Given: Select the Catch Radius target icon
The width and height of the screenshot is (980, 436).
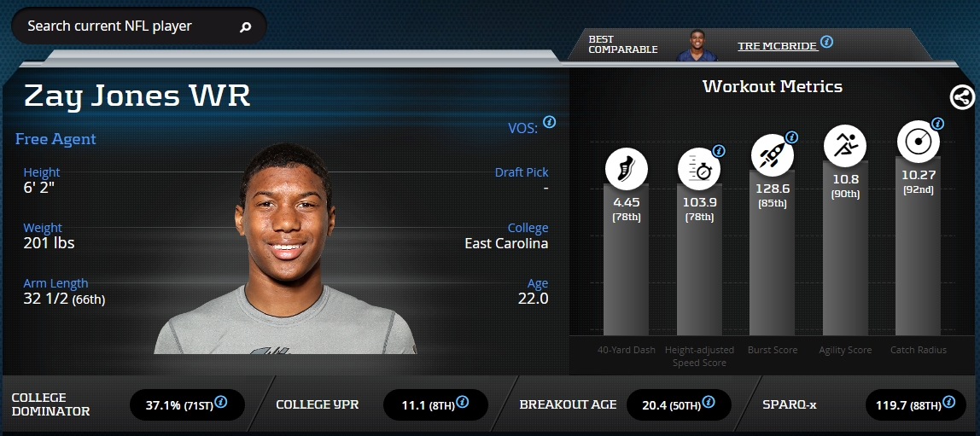Looking at the screenshot, I should 919,141.
